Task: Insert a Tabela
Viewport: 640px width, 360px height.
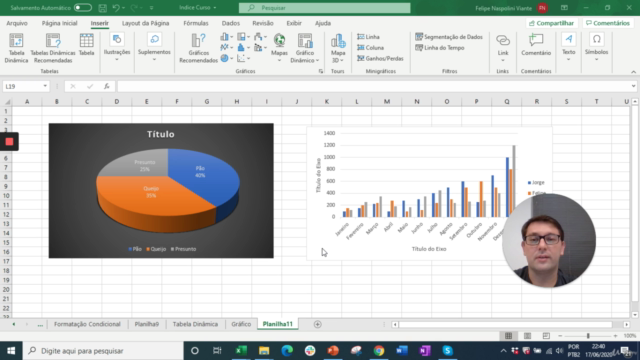Action: 86,45
